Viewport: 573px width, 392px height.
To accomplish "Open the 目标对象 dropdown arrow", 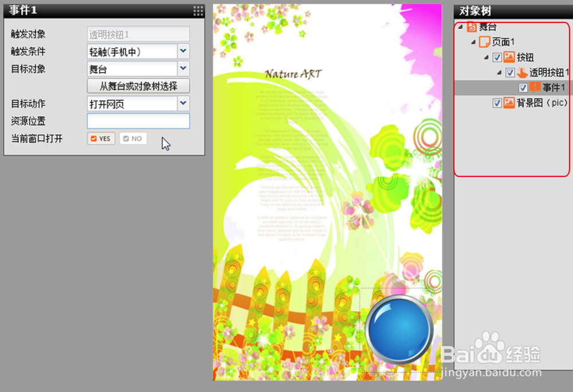I will pos(183,69).
